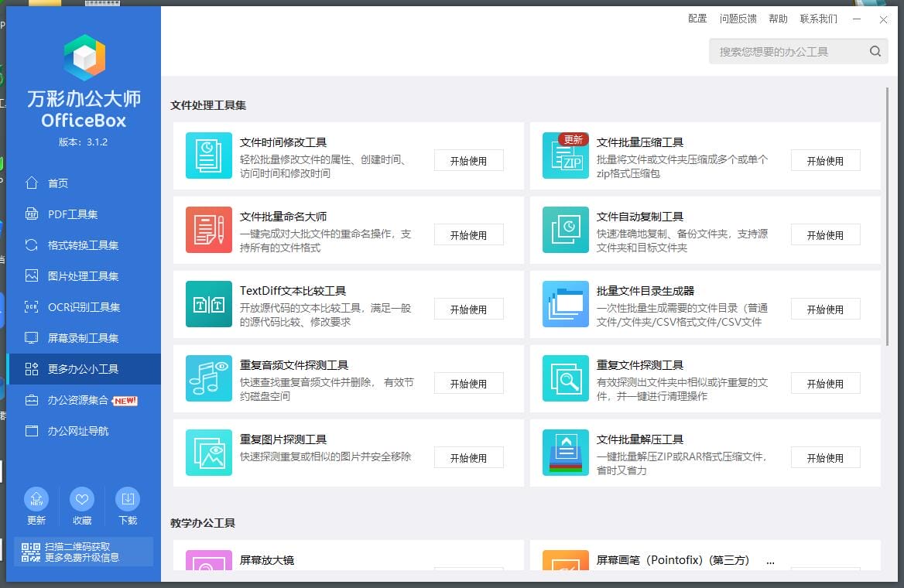Start TextDiff文本比较工具 with 开始使用
This screenshot has height=588, width=904.
(469, 309)
